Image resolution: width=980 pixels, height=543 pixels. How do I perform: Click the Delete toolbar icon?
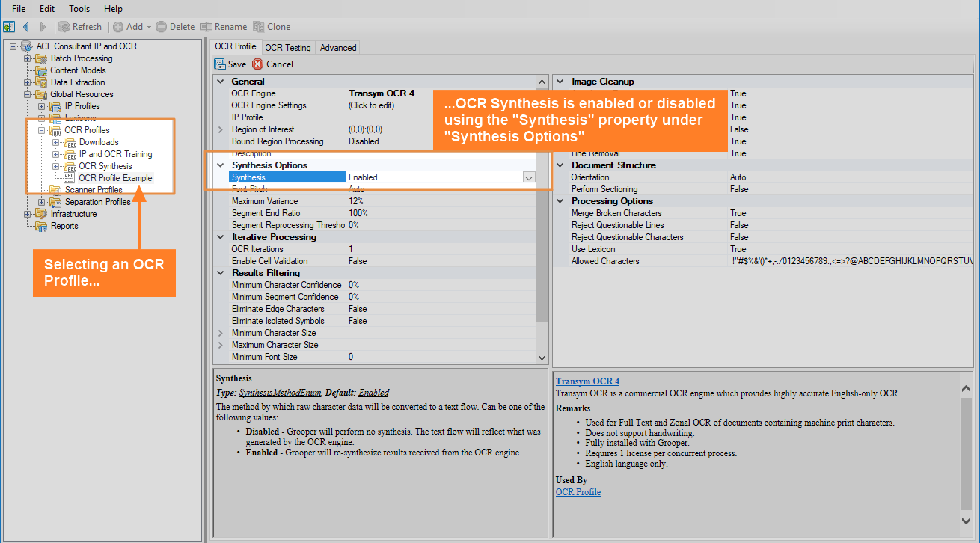[161, 27]
